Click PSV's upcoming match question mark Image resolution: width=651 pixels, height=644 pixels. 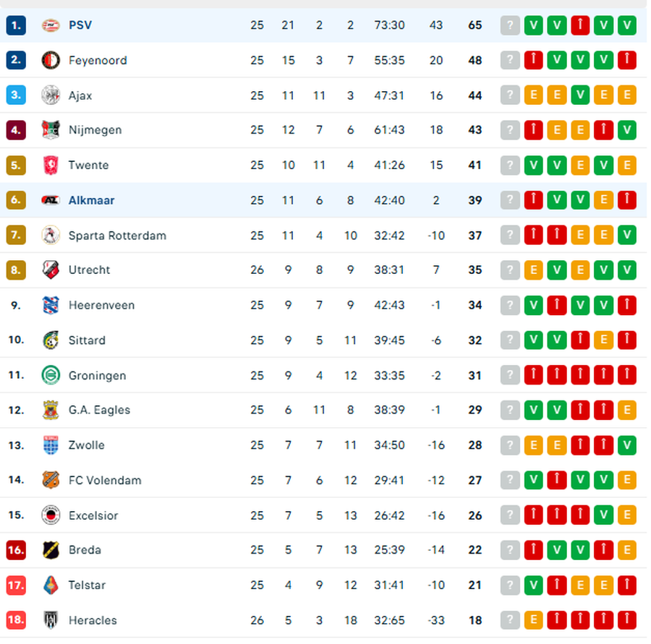(511, 25)
